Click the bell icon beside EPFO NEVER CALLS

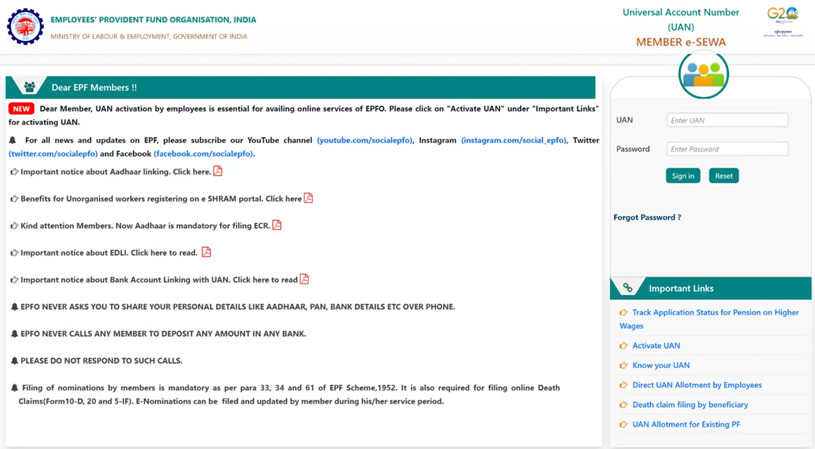pyautogui.click(x=15, y=334)
